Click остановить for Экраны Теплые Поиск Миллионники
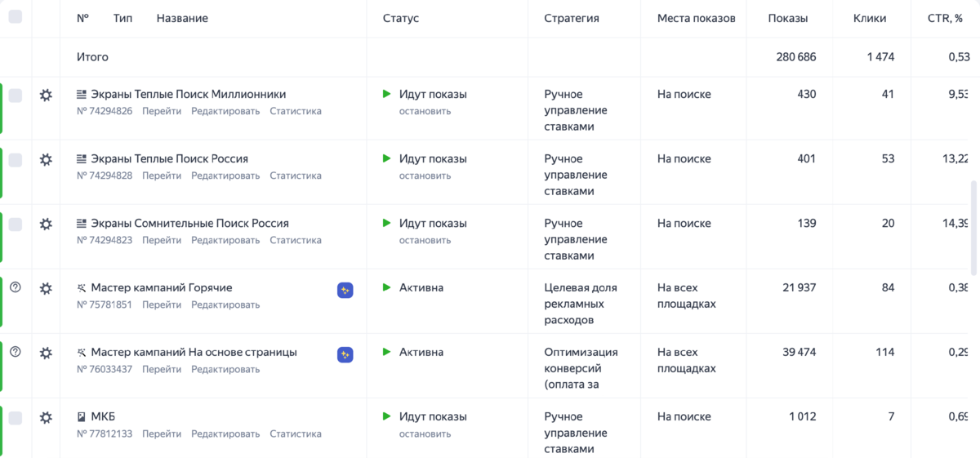 [x=425, y=111]
